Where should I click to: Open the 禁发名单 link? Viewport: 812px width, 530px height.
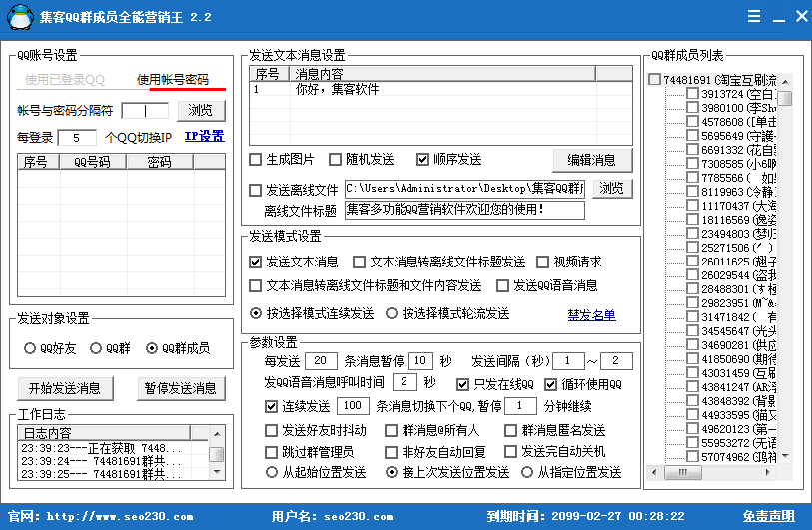click(591, 315)
